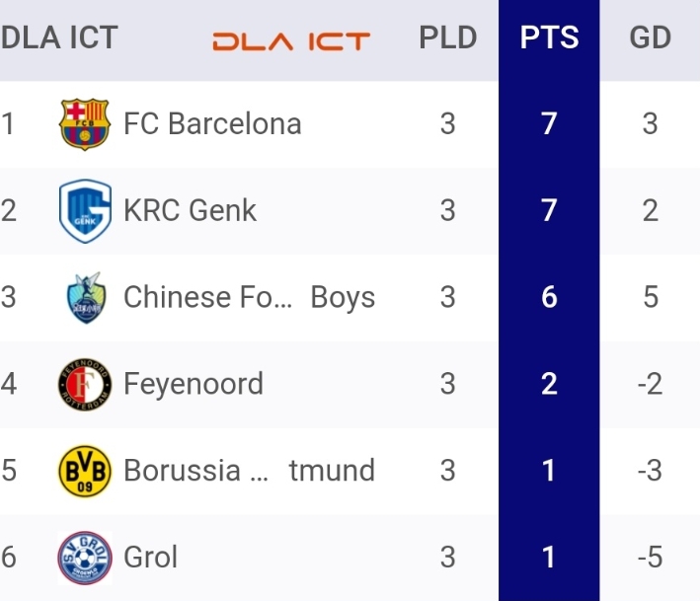Screen dimensions: 700x601
Task: Click the S.V. Grol club emblem
Action: pyautogui.click(x=85, y=558)
